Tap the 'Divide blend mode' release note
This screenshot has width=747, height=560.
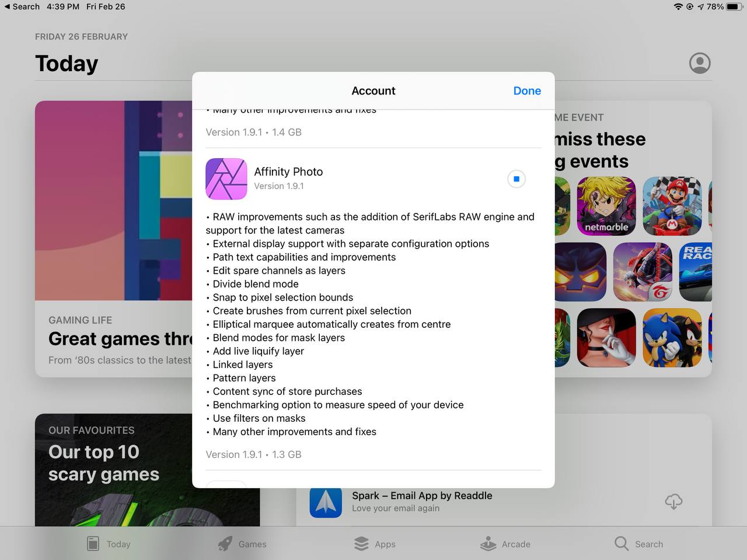point(252,284)
